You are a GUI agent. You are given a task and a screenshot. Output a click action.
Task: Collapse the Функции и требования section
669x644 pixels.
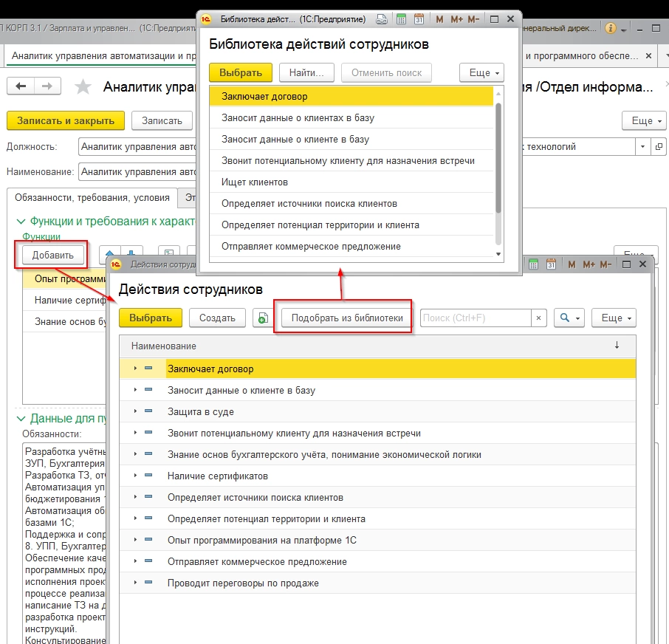(21, 222)
